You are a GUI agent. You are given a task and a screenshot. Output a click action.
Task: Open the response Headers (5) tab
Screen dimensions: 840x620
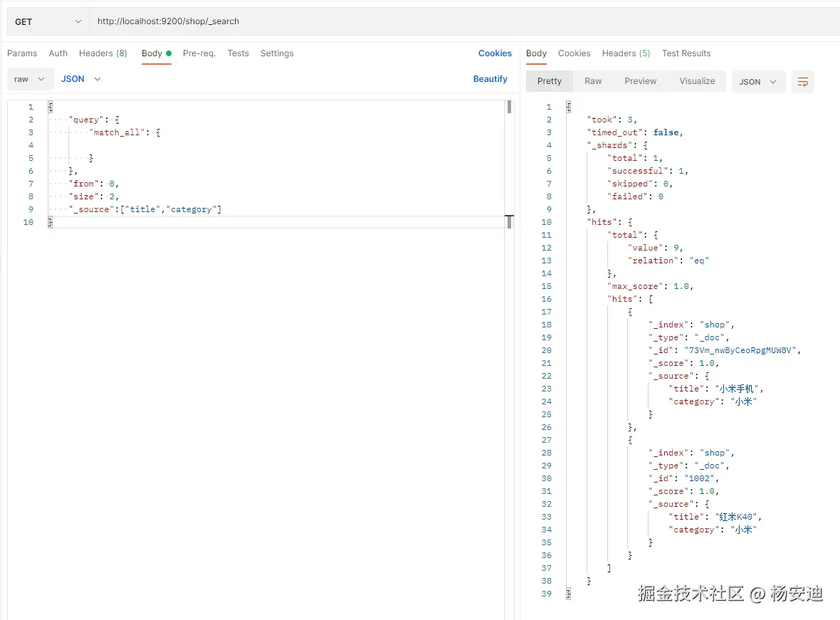(x=626, y=53)
